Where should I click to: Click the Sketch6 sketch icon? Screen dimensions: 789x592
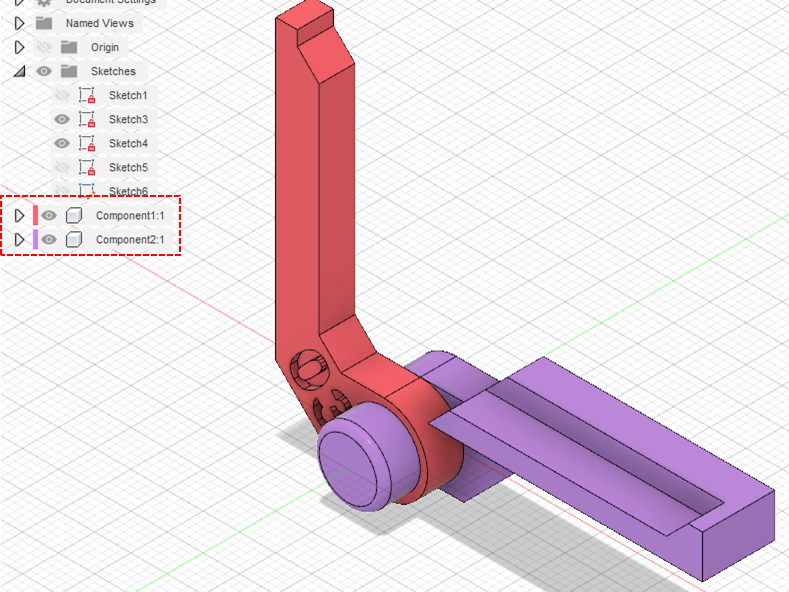pos(87,190)
